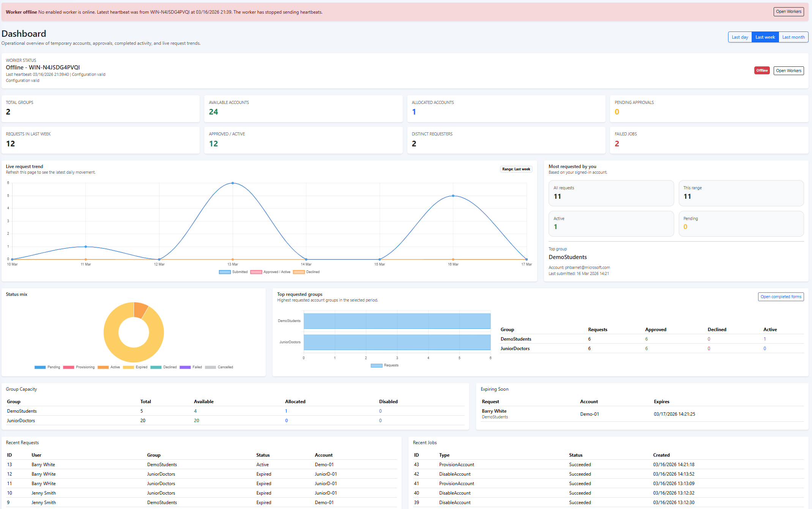
Task: Switch range to Last day
Action: [739, 37]
